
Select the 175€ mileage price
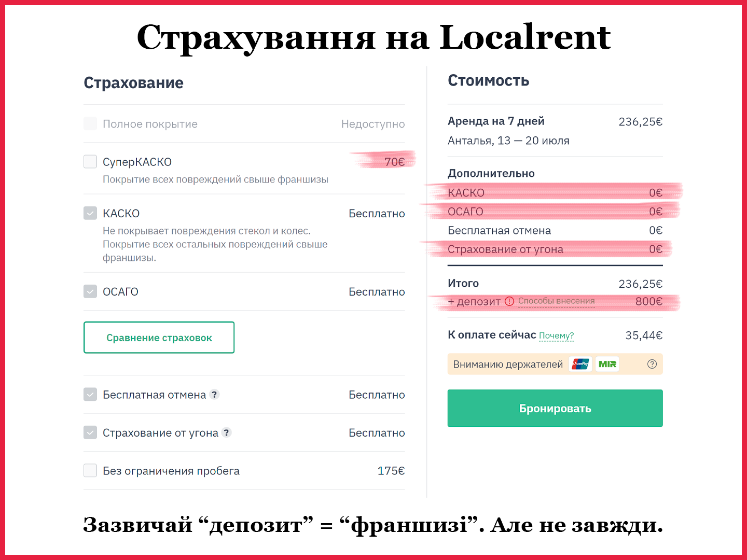(x=391, y=471)
